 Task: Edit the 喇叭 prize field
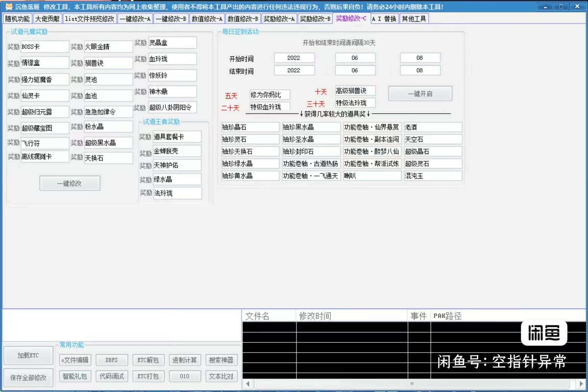[372, 176]
